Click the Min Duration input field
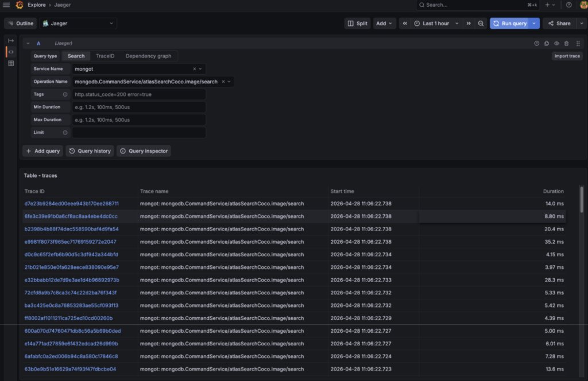The width and height of the screenshot is (588, 381). [x=139, y=107]
